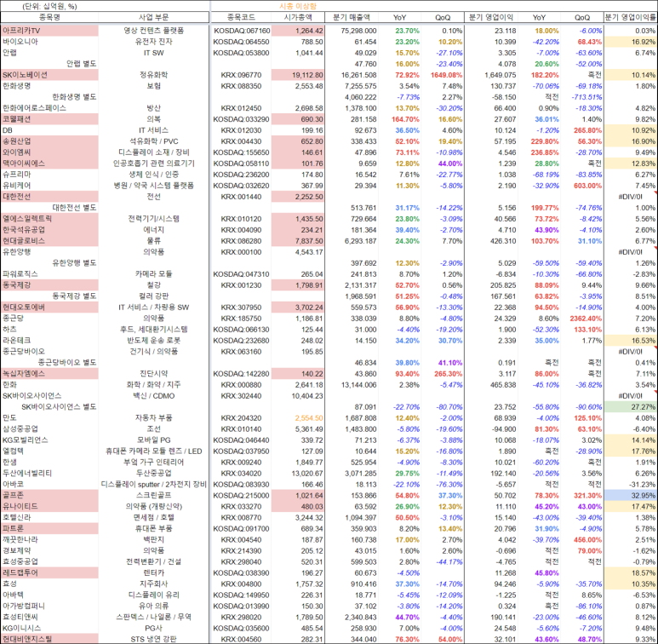Select the 슈프리마 name cell
The width and height of the screenshot is (658, 644).
coord(49,175)
